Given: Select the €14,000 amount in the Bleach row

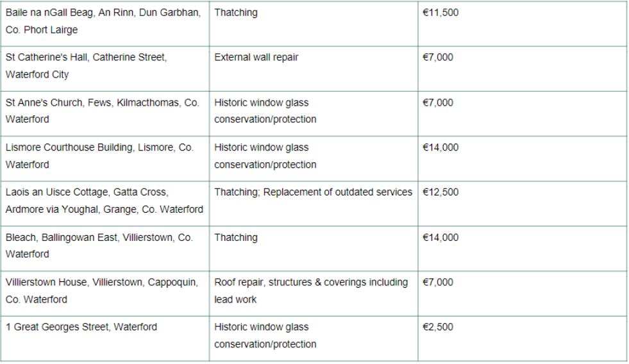Looking at the screenshot, I should (x=441, y=237).
